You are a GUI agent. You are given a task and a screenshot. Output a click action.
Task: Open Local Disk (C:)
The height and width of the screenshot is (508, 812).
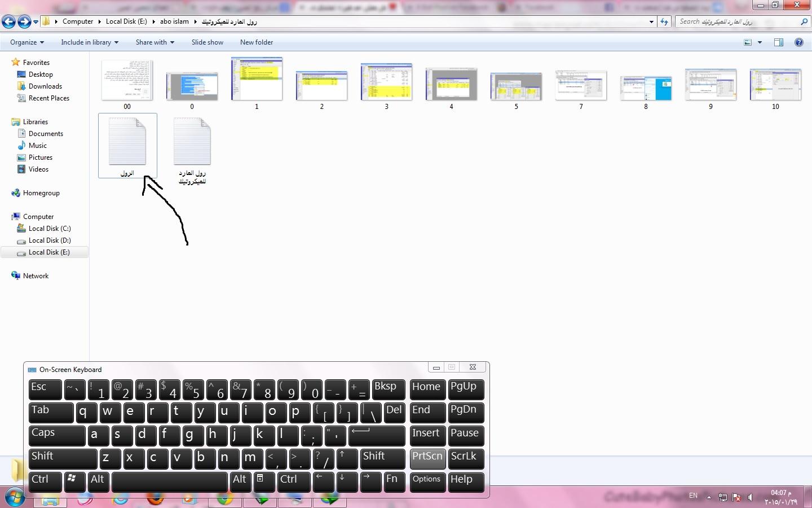click(x=50, y=229)
